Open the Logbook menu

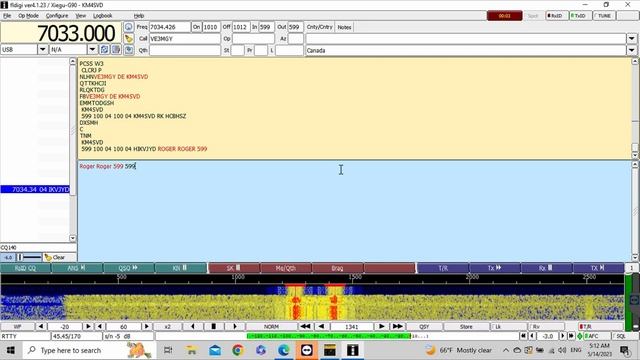point(102,16)
